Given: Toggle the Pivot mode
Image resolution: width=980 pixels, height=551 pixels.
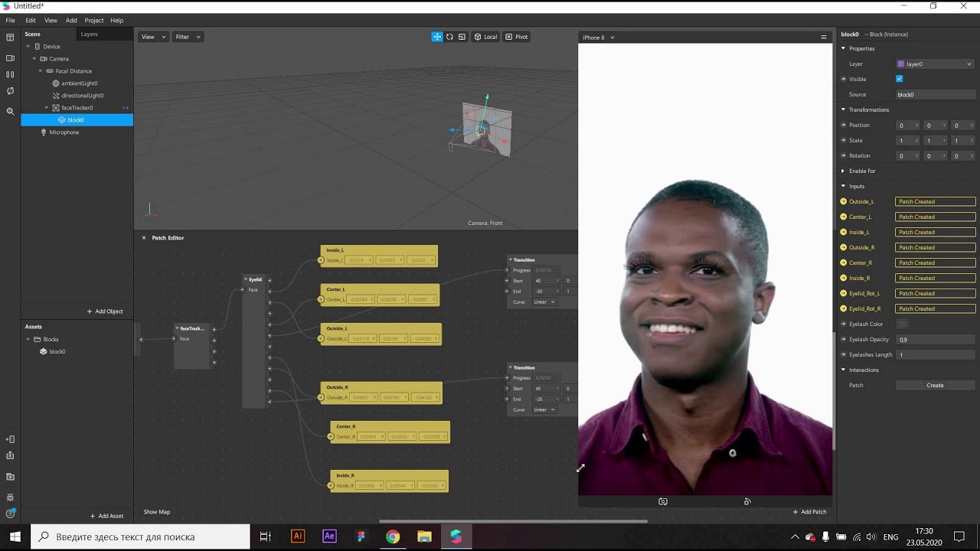Looking at the screenshot, I should [x=517, y=37].
